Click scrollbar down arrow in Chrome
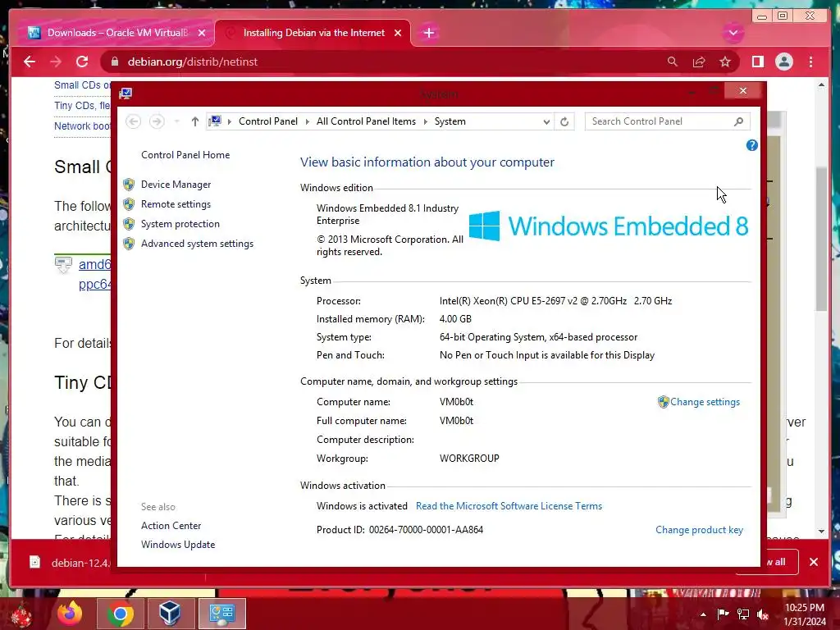Viewport: 840px width, 630px height. point(822,532)
